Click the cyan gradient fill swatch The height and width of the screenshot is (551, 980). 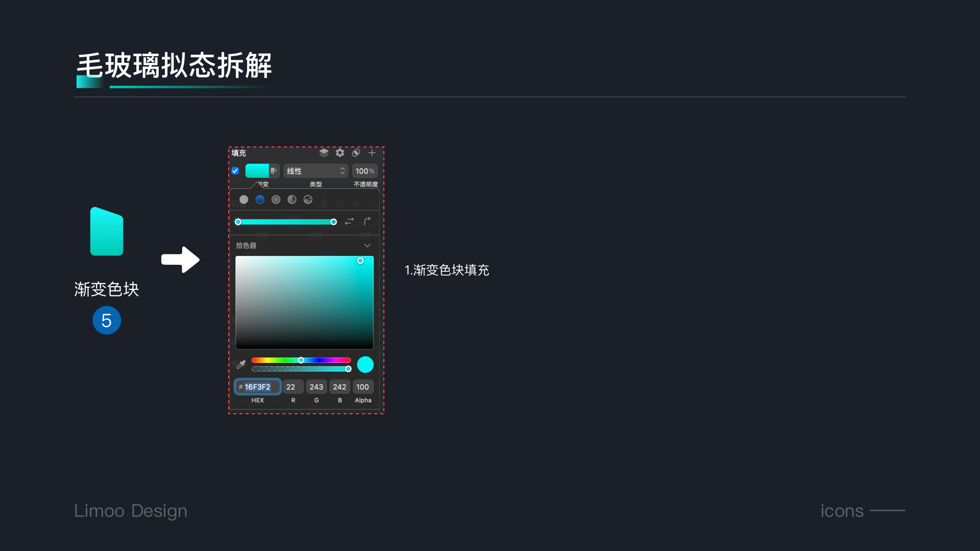coord(257,171)
